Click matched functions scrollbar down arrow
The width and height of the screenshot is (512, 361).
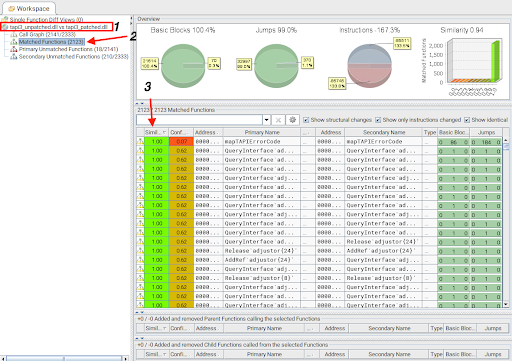[506, 304]
